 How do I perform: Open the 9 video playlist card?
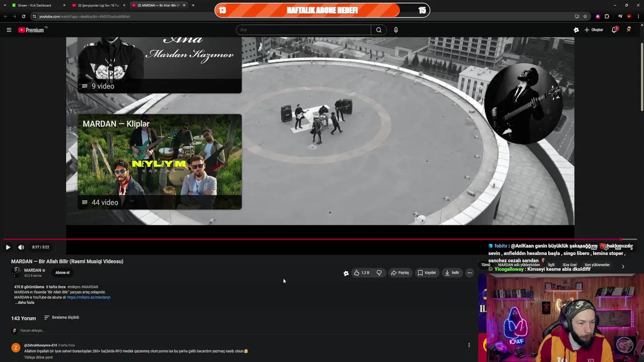(159, 65)
